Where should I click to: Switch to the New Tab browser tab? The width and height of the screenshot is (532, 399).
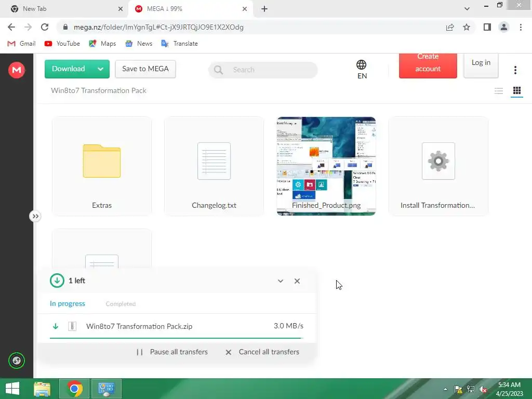click(64, 9)
